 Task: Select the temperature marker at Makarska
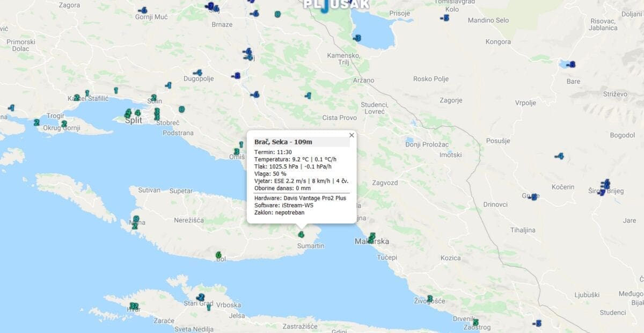(x=372, y=237)
